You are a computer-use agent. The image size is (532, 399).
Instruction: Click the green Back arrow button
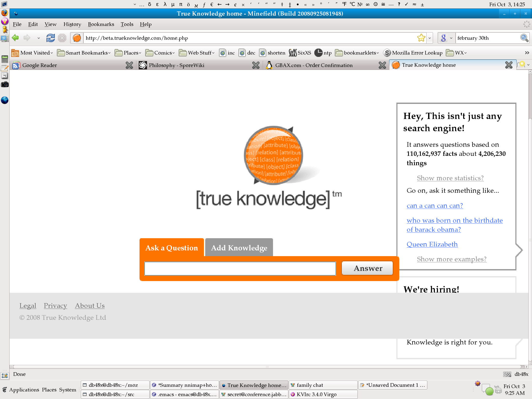coord(15,38)
